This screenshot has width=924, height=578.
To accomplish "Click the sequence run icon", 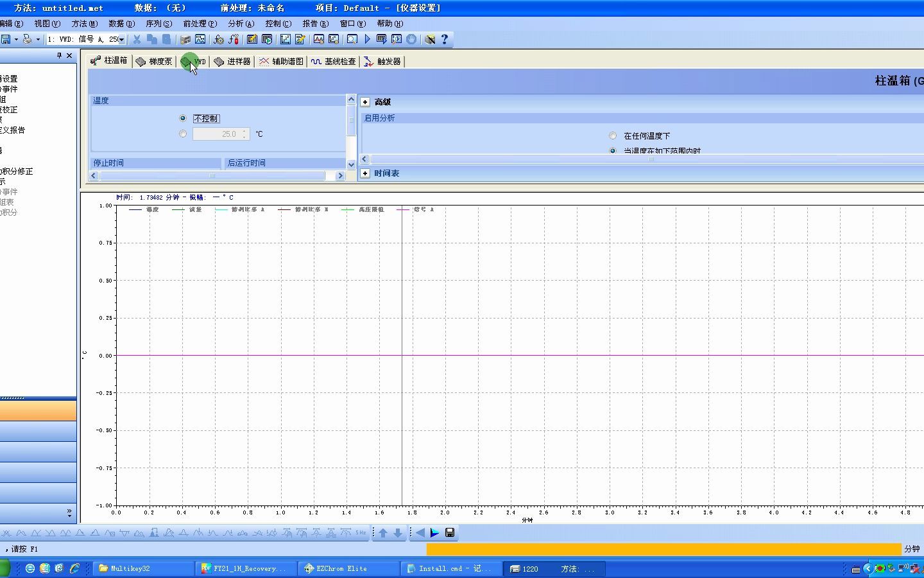I will [x=382, y=39].
